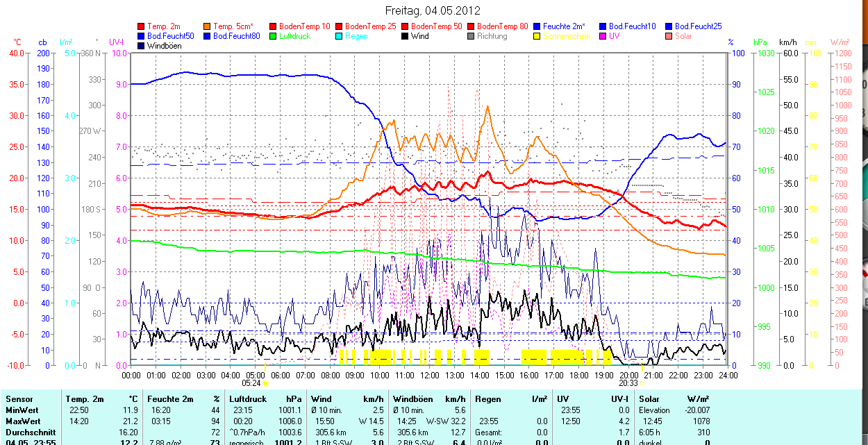
Task: Click the gray Richtung legend swatch
Action: tap(471, 36)
